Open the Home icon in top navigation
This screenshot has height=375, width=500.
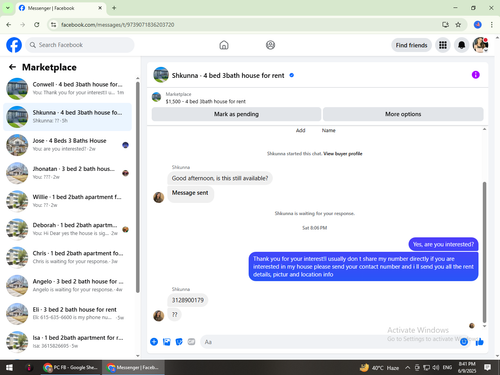[x=224, y=45]
